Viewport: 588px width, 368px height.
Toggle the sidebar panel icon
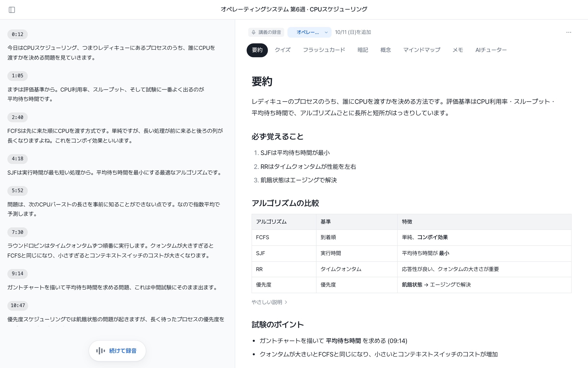click(12, 10)
